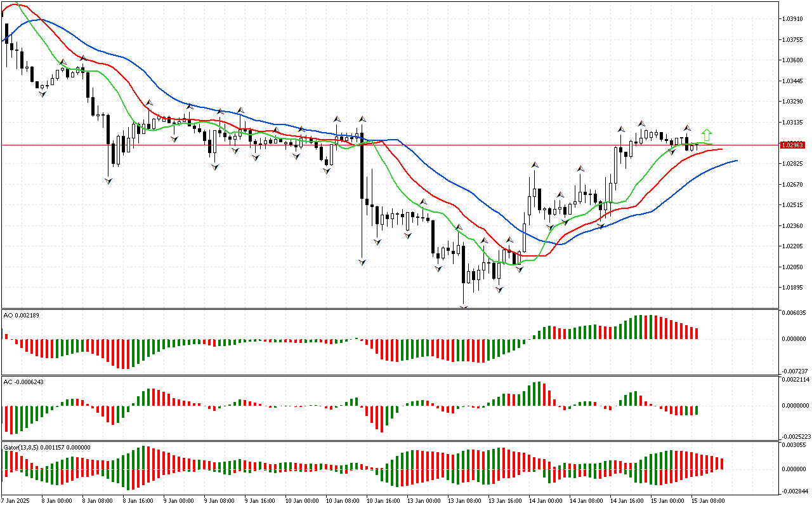Click the AO 0.002189 indicator label
This screenshot has width=812, height=508.
click(22, 315)
